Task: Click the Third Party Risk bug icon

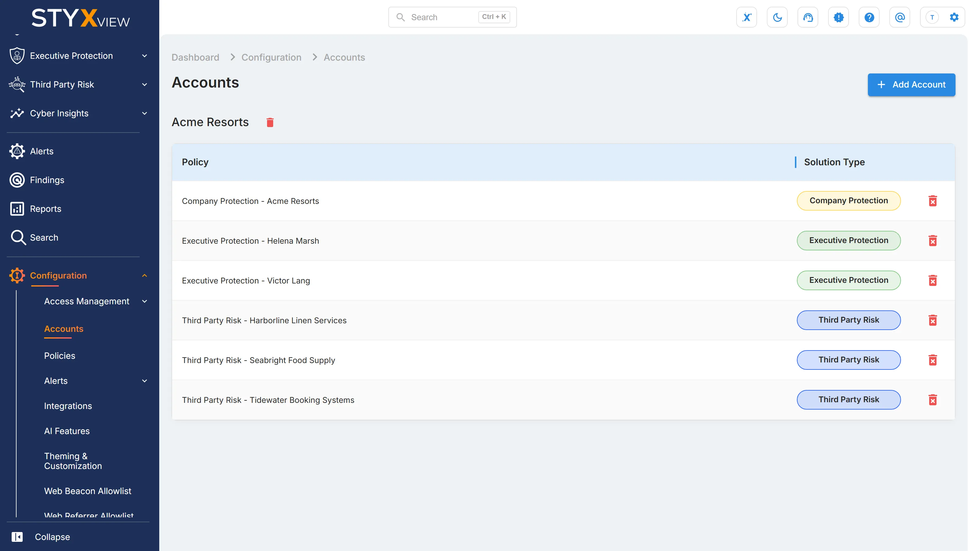Action: pyautogui.click(x=17, y=84)
